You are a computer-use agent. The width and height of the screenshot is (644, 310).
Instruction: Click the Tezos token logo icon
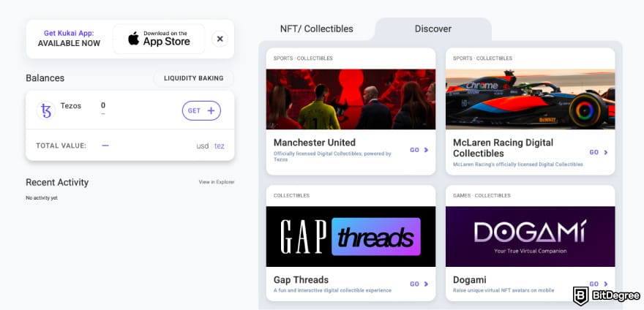pos(46,110)
